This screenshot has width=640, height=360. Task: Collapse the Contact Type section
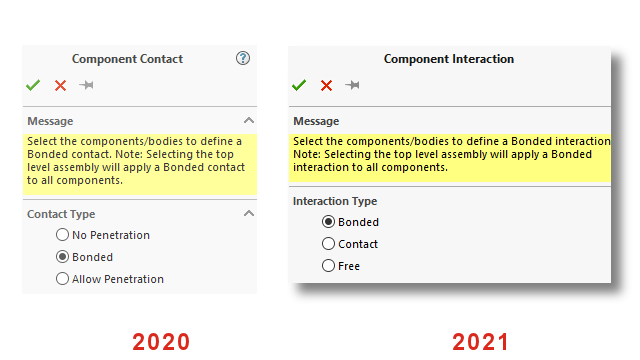coord(249,213)
